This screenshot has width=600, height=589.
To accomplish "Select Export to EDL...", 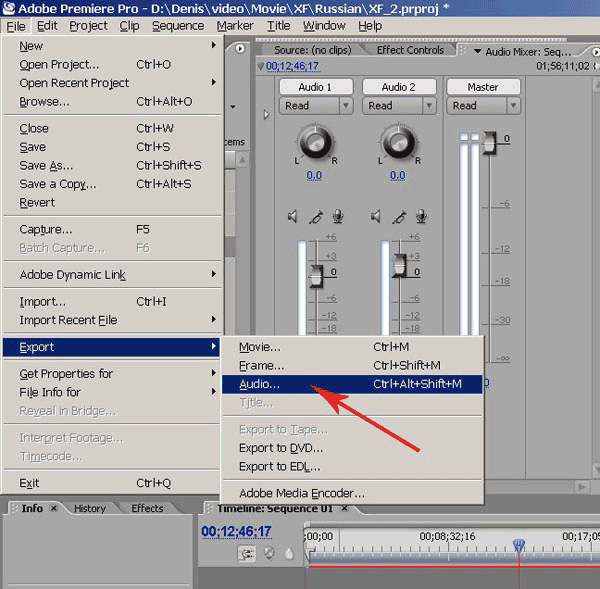I will [352, 467].
